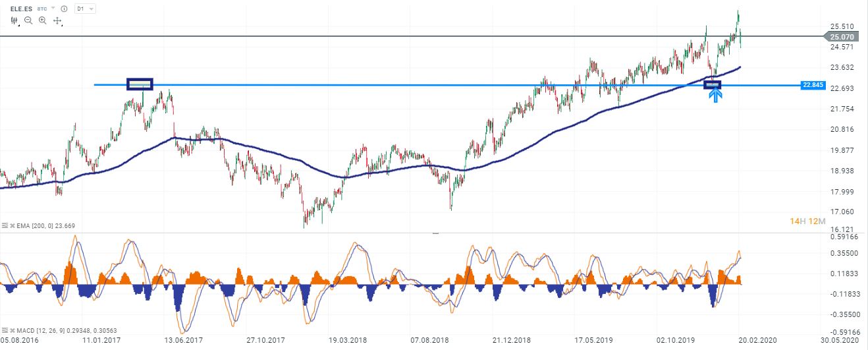Click the STC label
The width and height of the screenshot is (868, 350).
[43, 9]
